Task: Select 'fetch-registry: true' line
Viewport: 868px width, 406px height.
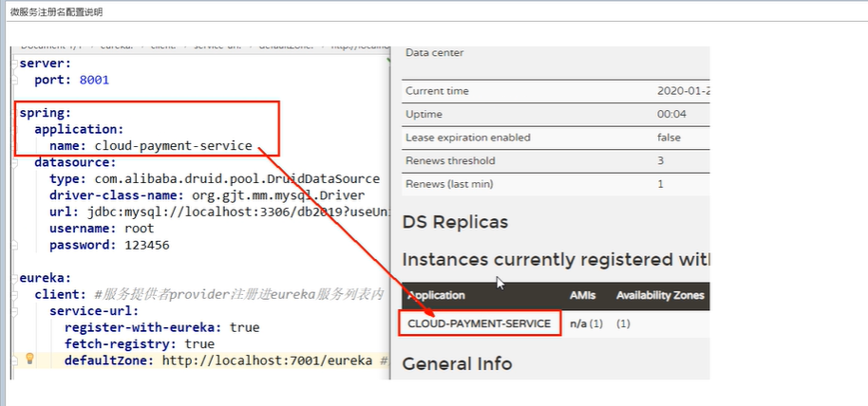Action: click(139, 344)
